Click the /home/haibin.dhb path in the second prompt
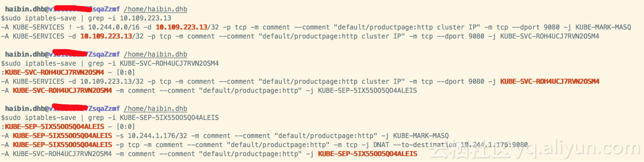Image resolution: width=644 pixels, height=162 pixels. point(155,54)
